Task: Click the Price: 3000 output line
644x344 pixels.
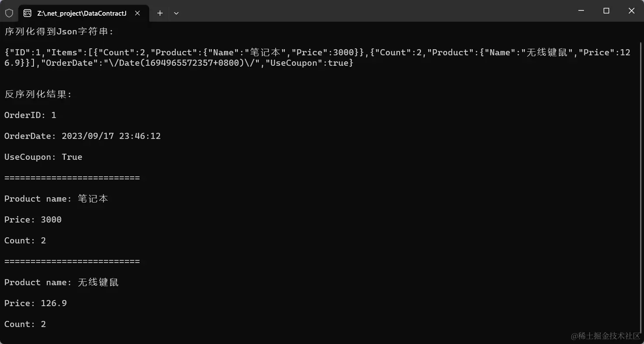Action: click(33, 219)
